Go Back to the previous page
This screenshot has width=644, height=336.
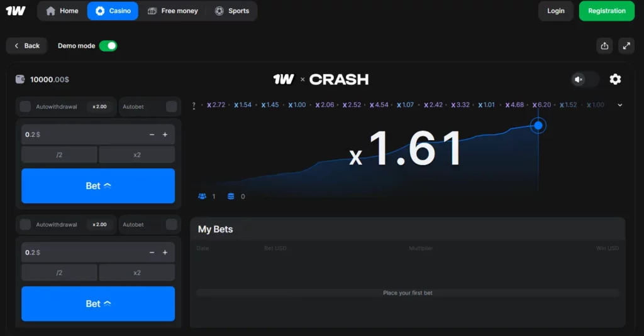tap(26, 46)
